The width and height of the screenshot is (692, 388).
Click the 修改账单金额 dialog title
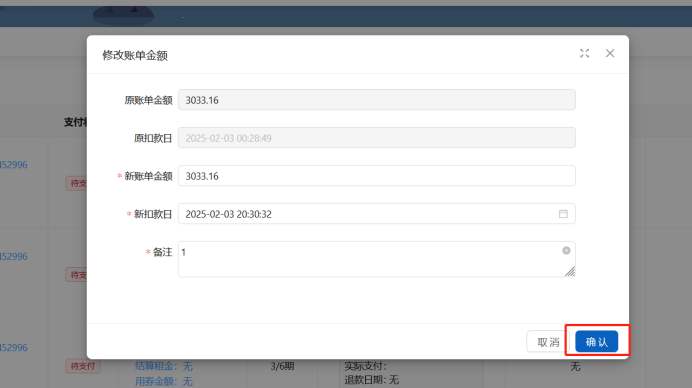tap(135, 56)
